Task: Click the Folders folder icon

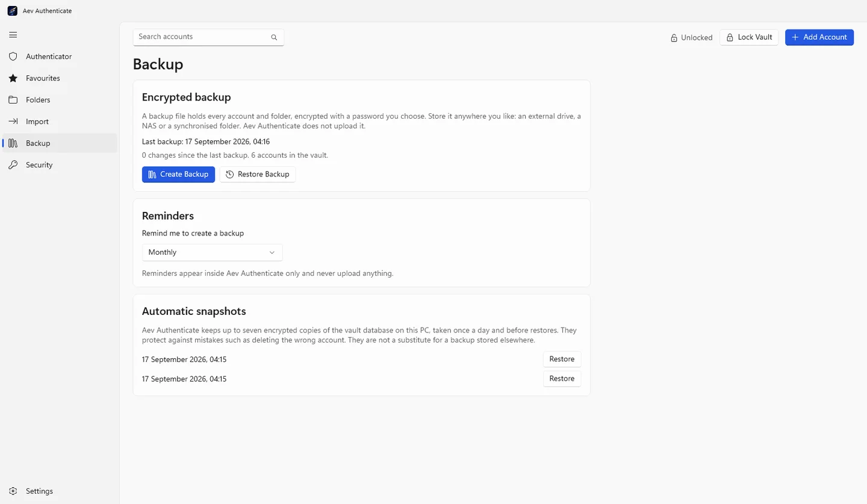Action: 13,100
